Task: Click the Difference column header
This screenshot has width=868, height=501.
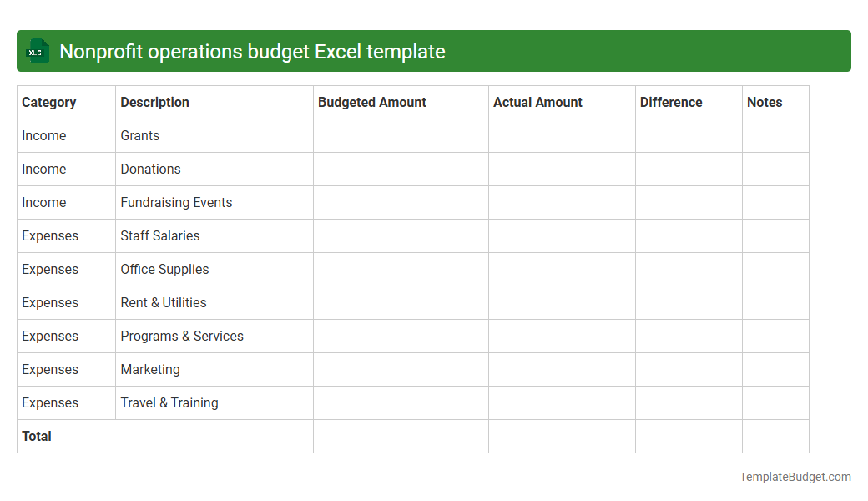Action: coord(671,102)
